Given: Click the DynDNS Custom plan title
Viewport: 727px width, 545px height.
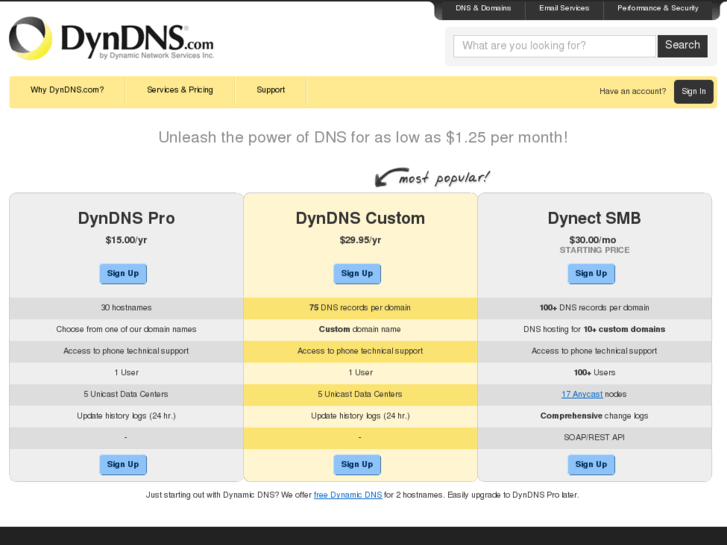Looking at the screenshot, I should 360,218.
